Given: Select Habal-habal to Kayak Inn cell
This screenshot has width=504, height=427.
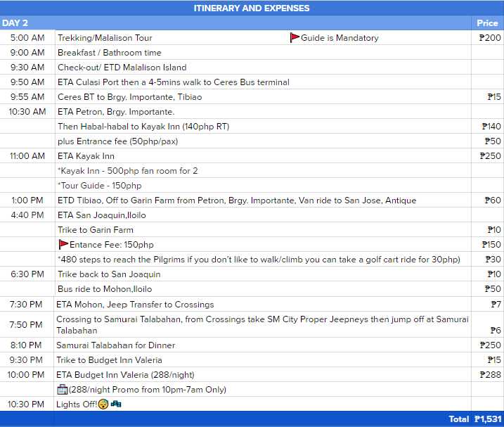Looking at the screenshot, I should tap(263, 127).
